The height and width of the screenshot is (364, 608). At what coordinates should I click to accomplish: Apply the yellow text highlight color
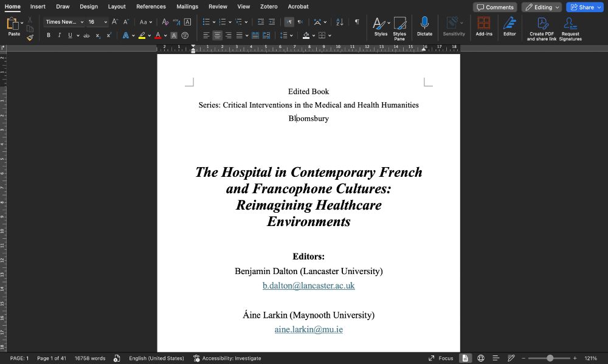pyautogui.click(x=142, y=36)
